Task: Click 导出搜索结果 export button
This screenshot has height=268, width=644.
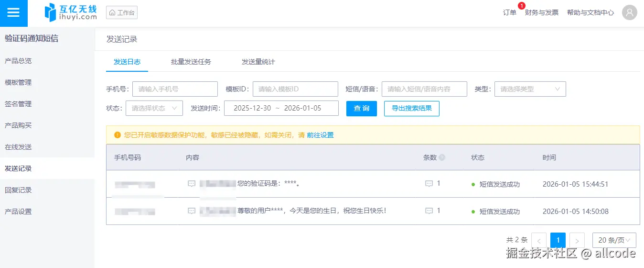Action: pyautogui.click(x=412, y=108)
